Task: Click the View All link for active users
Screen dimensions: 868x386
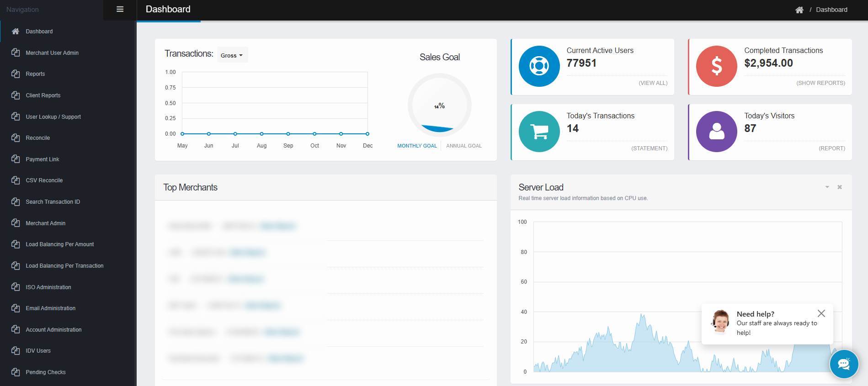Action: (x=653, y=83)
